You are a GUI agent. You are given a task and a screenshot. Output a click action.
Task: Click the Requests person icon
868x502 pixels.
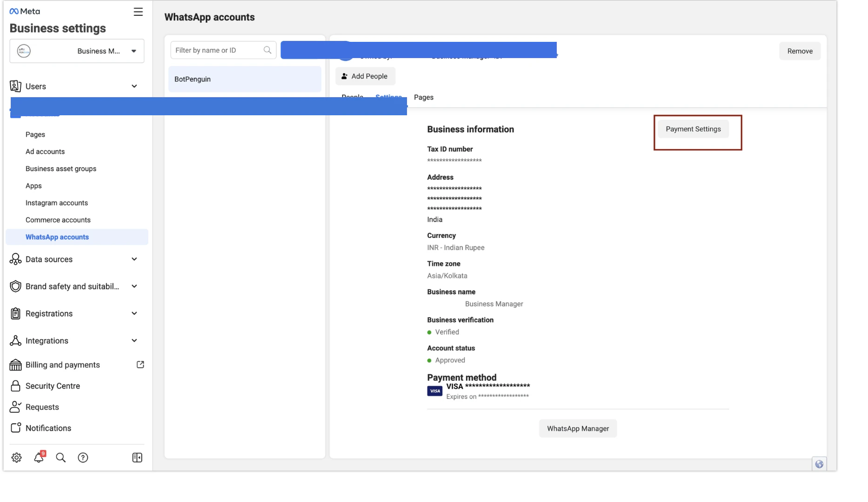point(15,407)
